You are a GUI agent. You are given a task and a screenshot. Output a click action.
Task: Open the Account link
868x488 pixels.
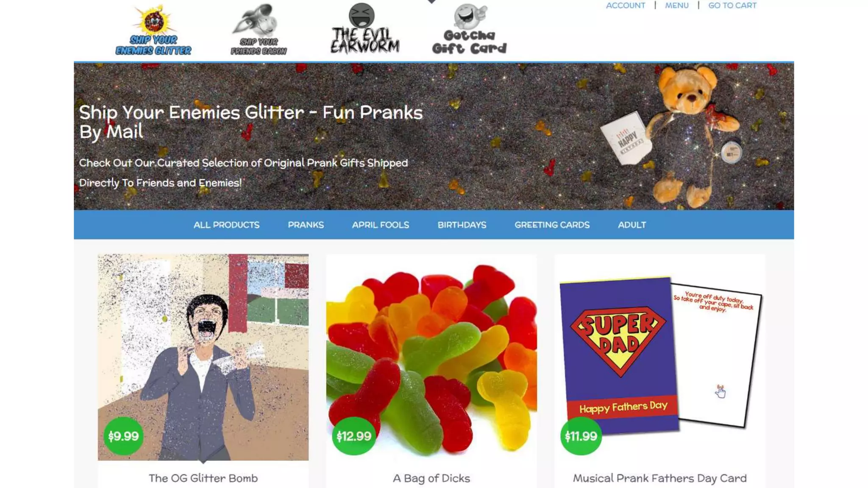click(x=625, y=6)
